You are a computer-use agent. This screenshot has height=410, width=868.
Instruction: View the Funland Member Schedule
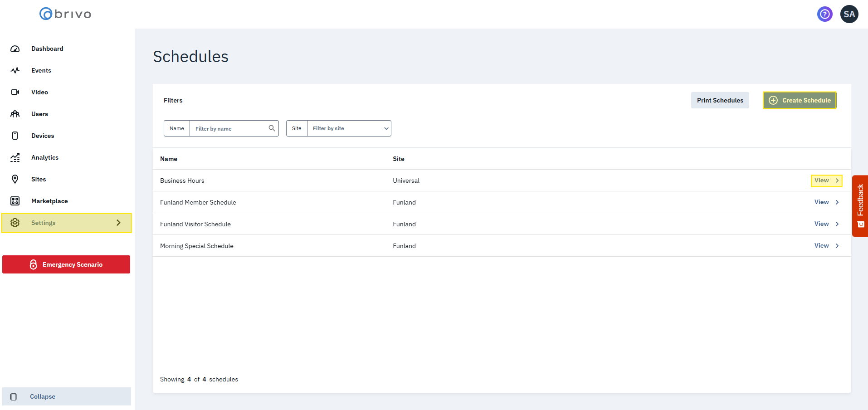click(x=826, y=202)
